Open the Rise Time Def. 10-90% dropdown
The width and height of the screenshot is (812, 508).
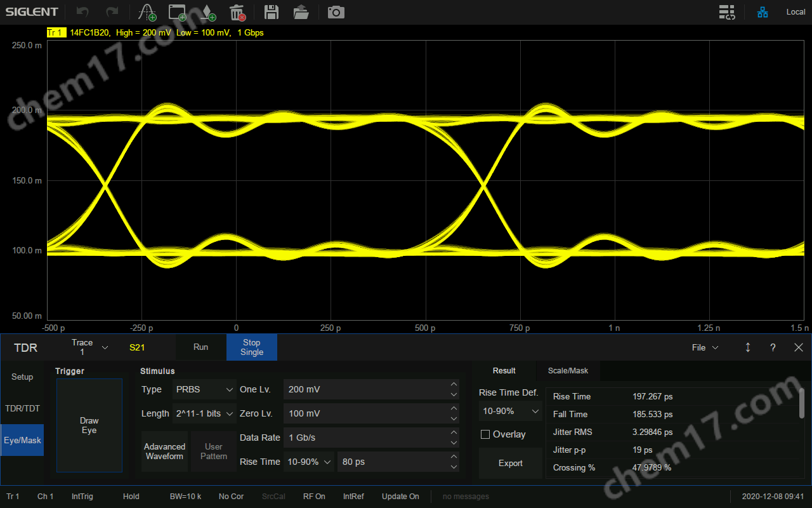[510, 411]
